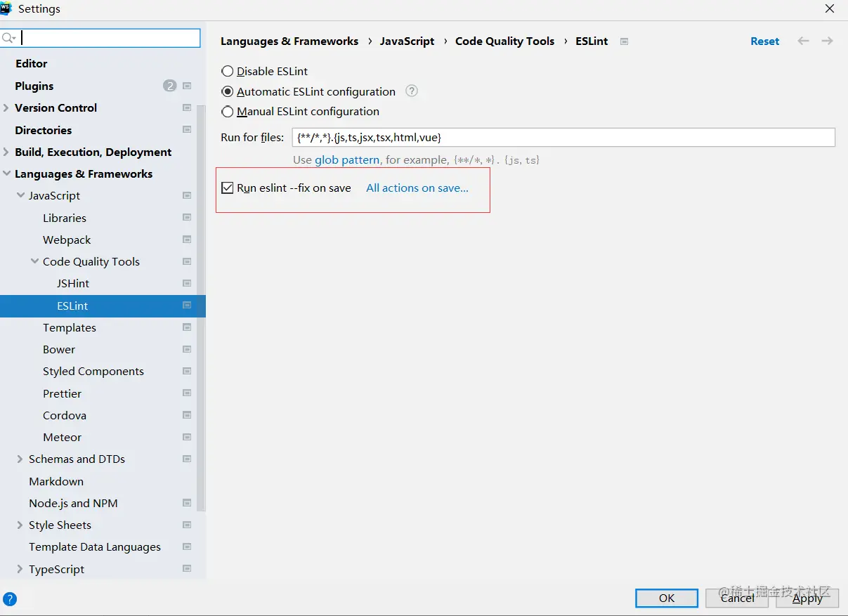Image resolution: width=848 pixels, height=616 pixels.
Task: Click the Run for files input field
Action: 563,137
